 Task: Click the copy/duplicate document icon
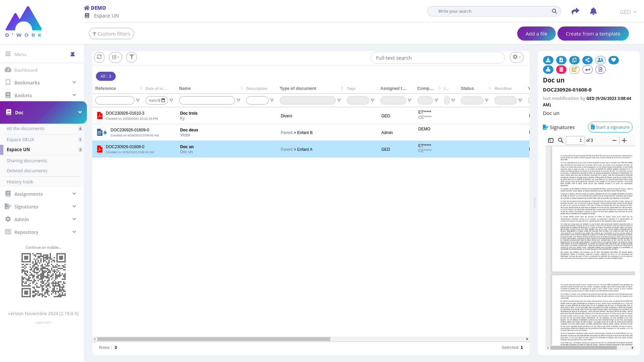coord(574,60)
